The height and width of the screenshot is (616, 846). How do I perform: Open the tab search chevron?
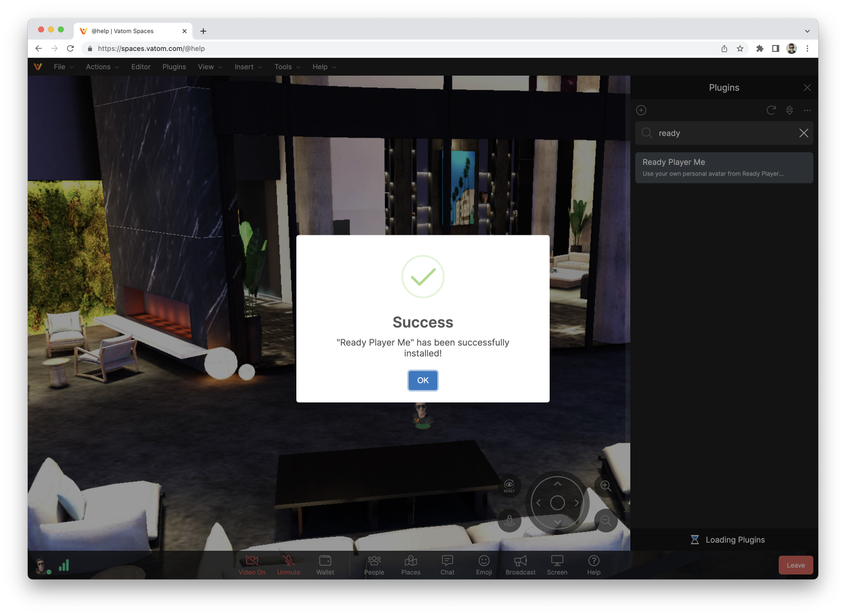(x=807, y=31)
